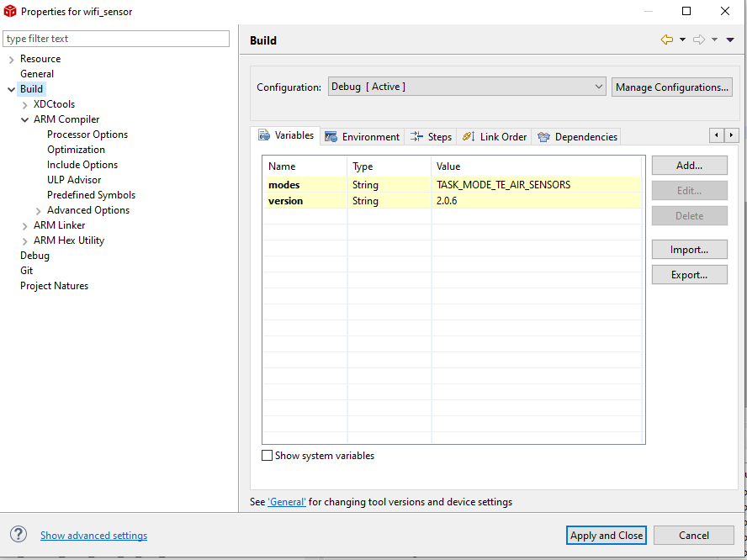
Task: Click the Help question mark icon
Action: pos(19,534)
